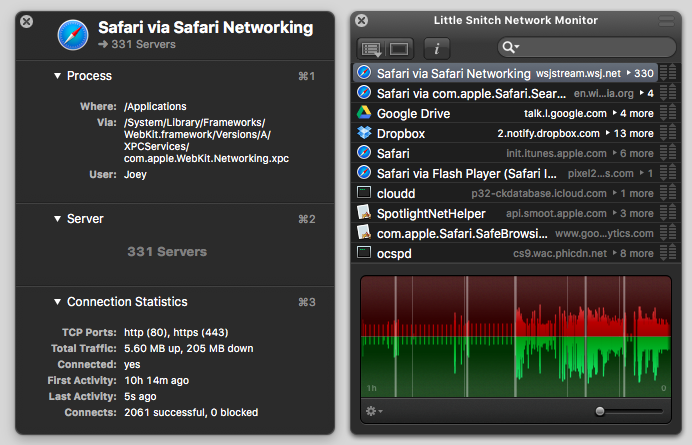Click talk.l.google.com server name
Screen dimensions: 692x445
tap(565, 113)
